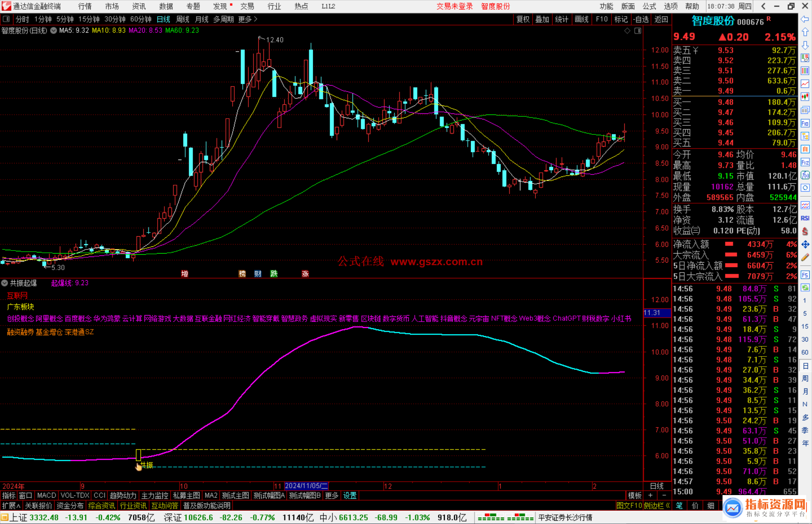
Task: Open the 版面 layout menu
Action: tap(628, 6)
